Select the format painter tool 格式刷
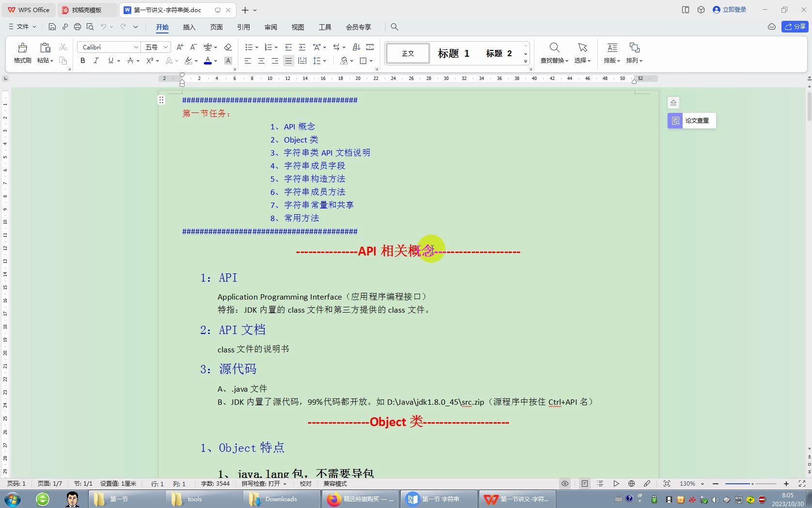Viewport: 812px width, 508px height. tap(22, 52)
